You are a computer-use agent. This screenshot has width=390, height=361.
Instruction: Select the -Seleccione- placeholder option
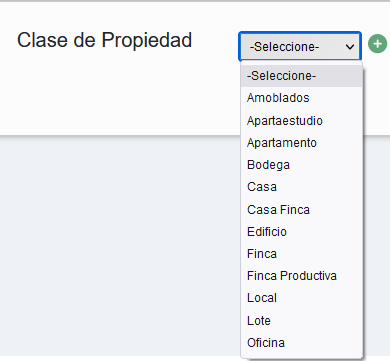(x=301, y=76)
